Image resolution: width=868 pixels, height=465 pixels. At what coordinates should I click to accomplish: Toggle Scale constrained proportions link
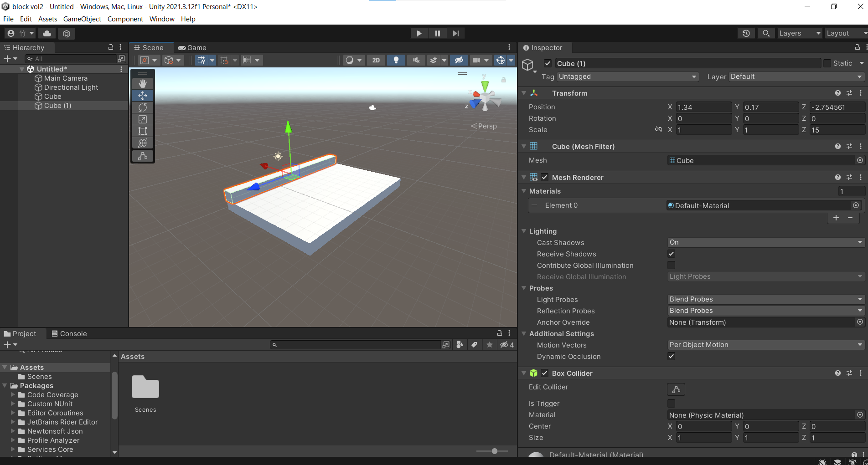click(658, 129)
